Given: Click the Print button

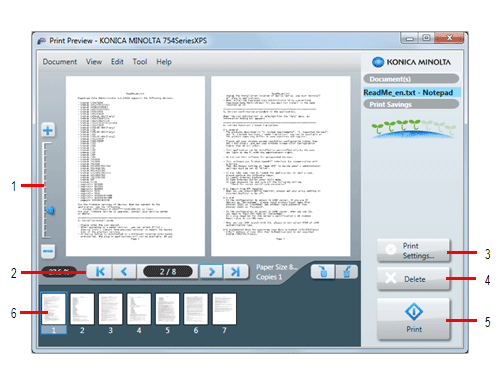Looking at the screenshot, I should [x=413, y=319].
